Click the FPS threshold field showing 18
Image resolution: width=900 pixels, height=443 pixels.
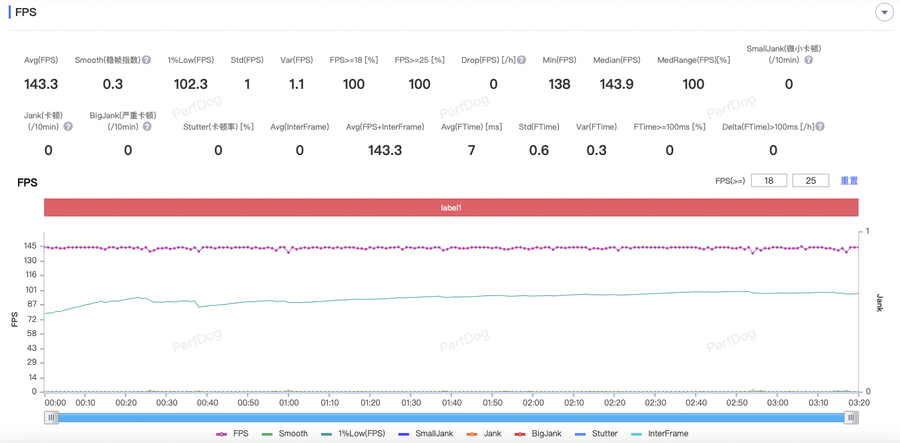tap(768, 181)
